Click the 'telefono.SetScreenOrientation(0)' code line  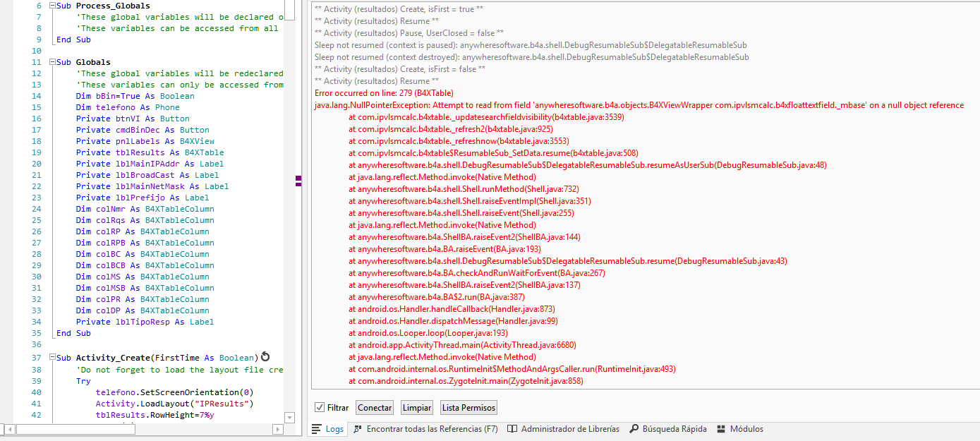(175, 392)
